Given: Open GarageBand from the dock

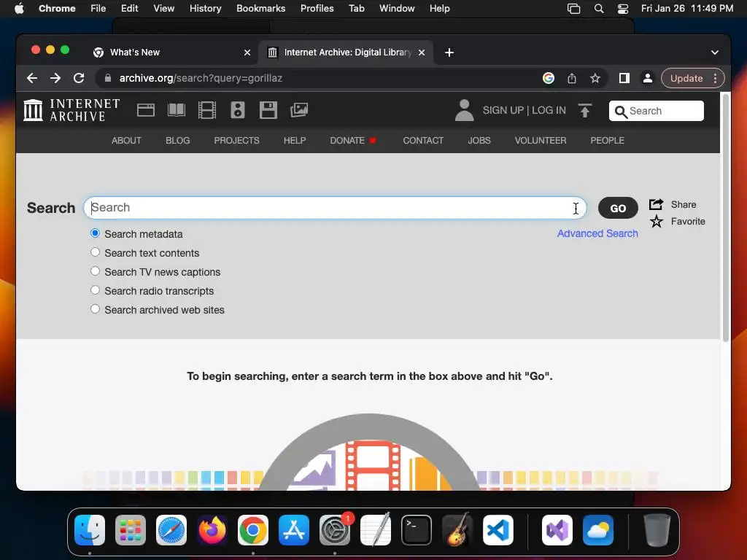Looking at the screenshot, I should tap(457, 530).
